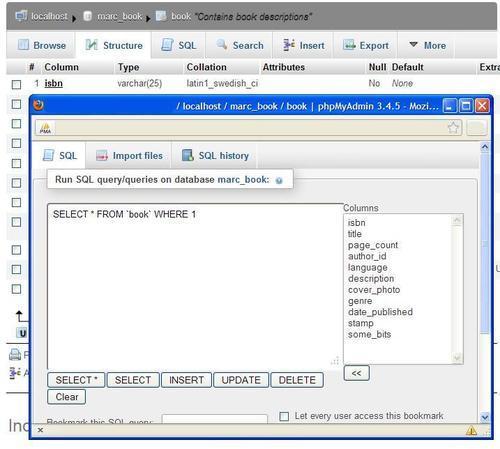Click the Firefox icon in popup title bar

click(x=39, y=105)
